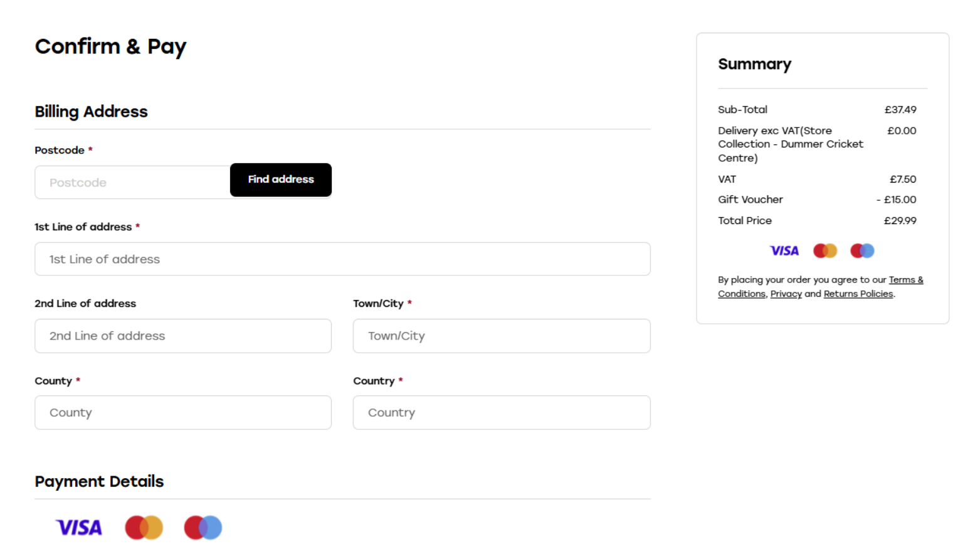980x551 pixels.
Task: Open the Returns Policies link
Action: click(x=858, y=294)
